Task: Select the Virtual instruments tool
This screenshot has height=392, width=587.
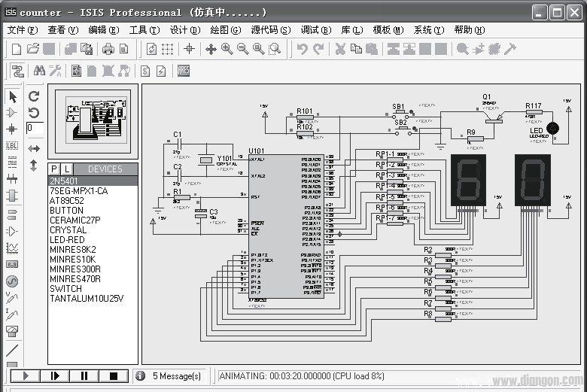Action: [12, 330]
